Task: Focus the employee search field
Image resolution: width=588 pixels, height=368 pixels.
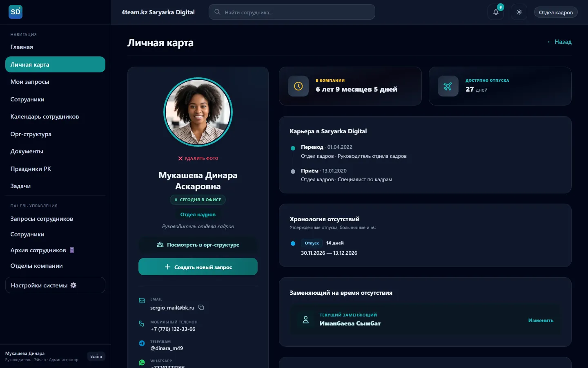Action: click(x=292, y=12)
